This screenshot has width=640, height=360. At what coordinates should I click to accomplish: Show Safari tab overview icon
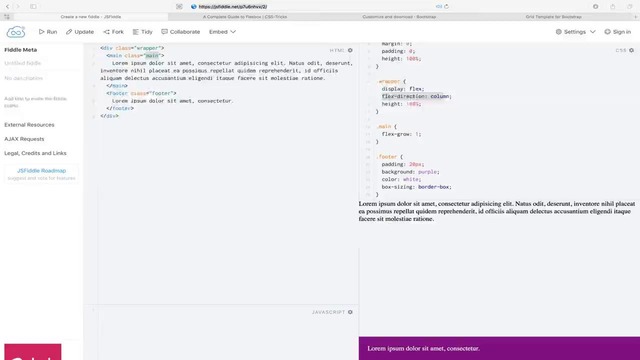click(x=630, y=7)
